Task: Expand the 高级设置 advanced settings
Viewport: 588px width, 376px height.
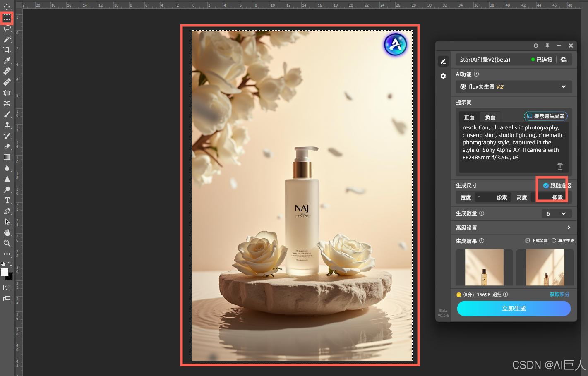Action: [514, 228]
